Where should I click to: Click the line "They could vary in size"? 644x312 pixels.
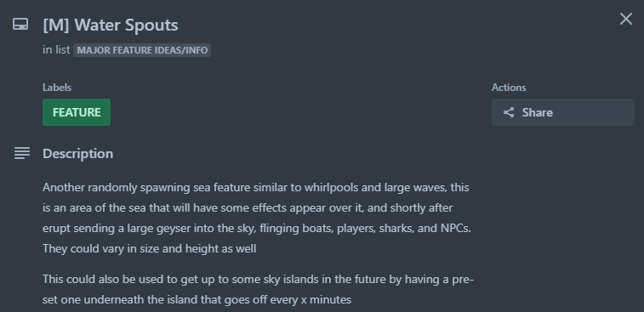(150, 249)
